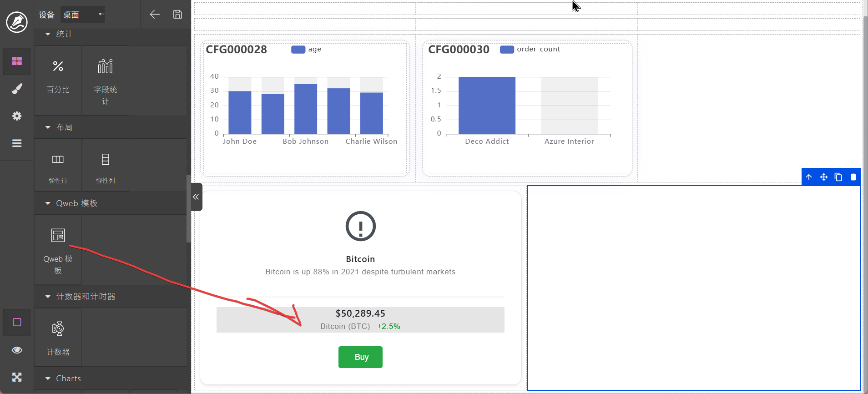Click the blocks grid icon in left sidebar
Screen dimensions: 868x394
17,61
